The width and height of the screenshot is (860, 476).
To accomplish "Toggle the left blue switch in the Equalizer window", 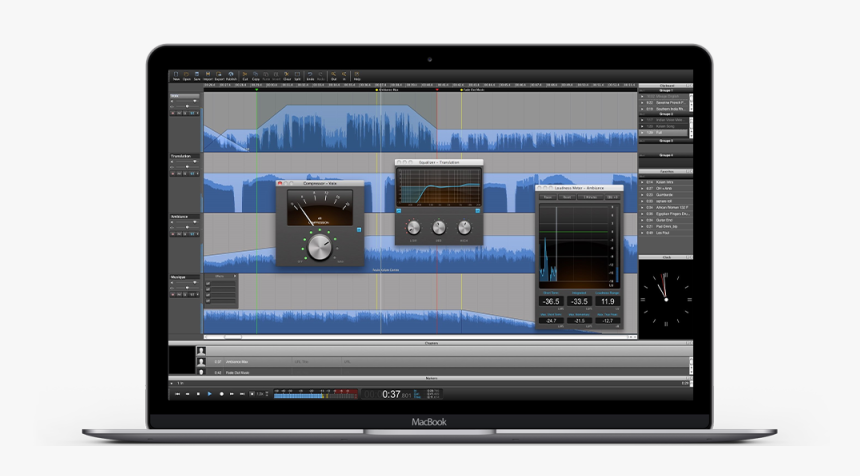I will 399,211.
